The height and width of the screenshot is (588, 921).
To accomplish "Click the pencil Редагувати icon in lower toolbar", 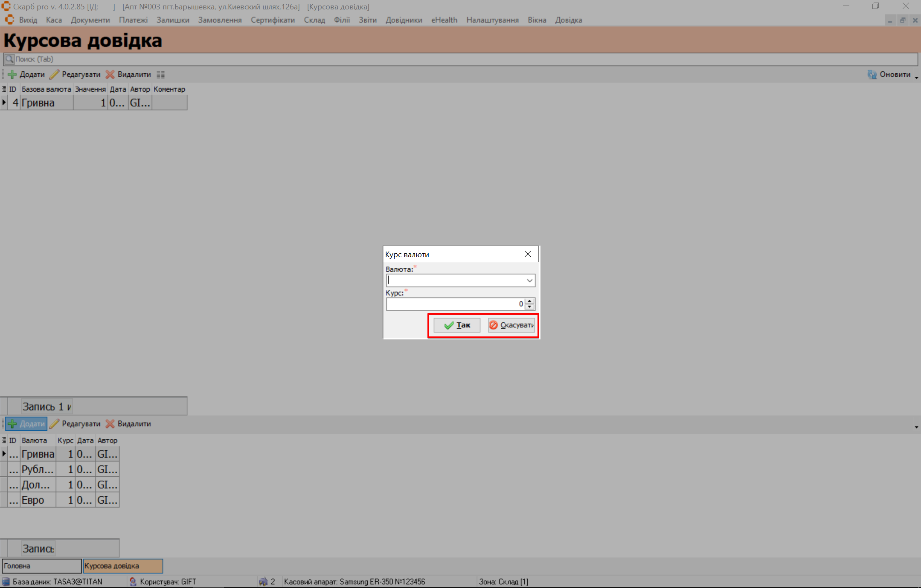I will coord(54,424).
